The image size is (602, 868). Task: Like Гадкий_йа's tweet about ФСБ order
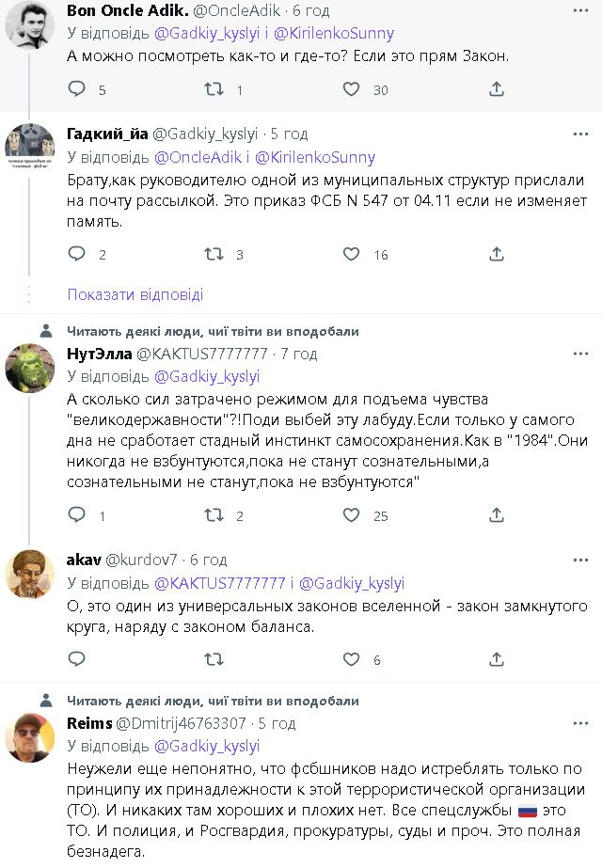coord(351,255)
